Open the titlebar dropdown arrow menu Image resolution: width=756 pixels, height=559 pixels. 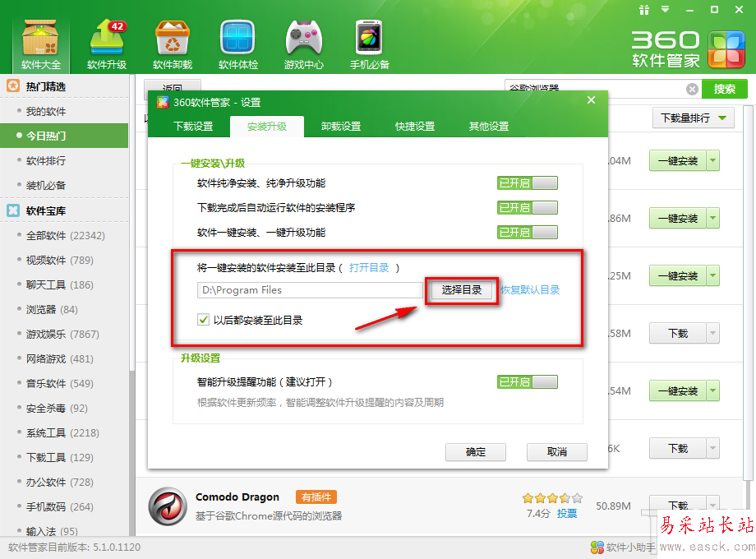(665, 10)
